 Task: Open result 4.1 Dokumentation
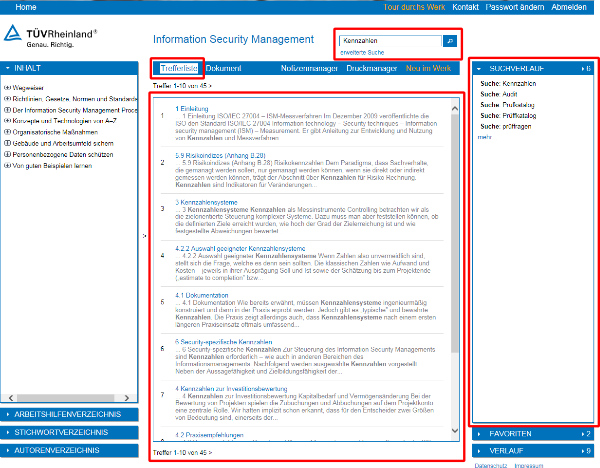[x=202, y=295]
